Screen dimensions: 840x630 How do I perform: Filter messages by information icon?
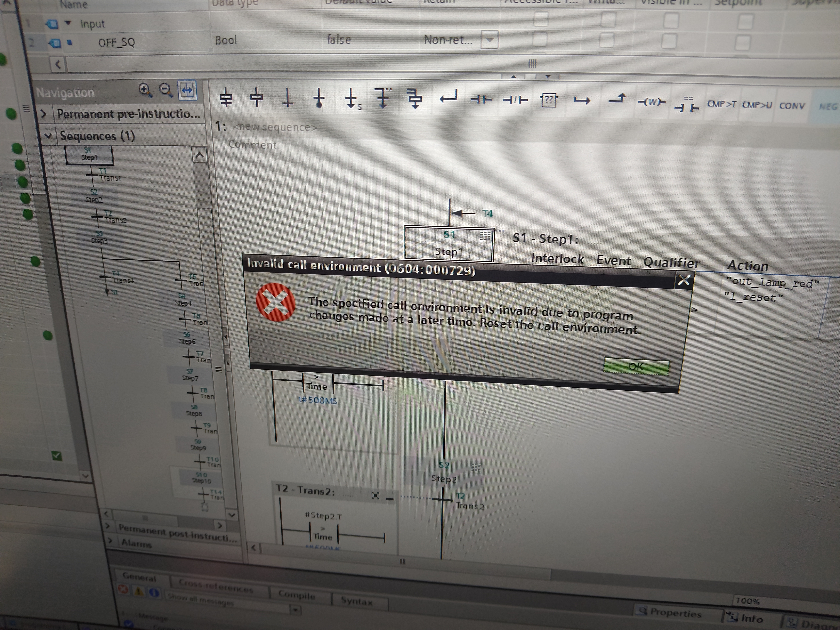click(x=154, y=593)
